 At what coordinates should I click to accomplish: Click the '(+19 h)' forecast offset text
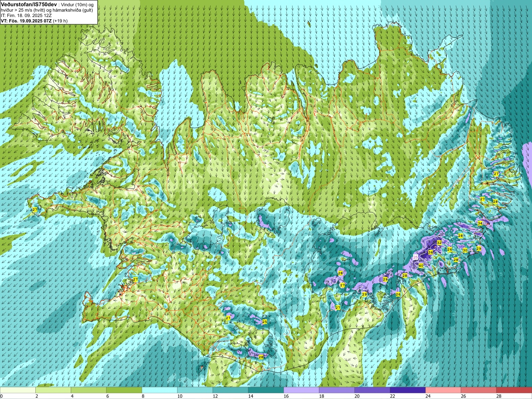pos(60,21)
